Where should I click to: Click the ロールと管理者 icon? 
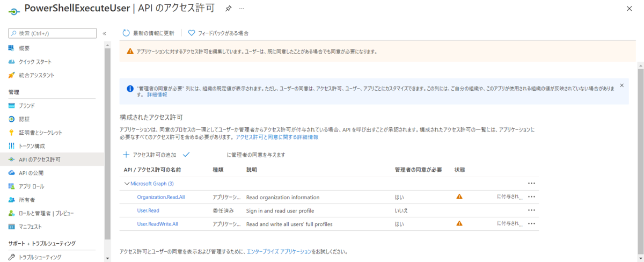[x=12, y=213]
